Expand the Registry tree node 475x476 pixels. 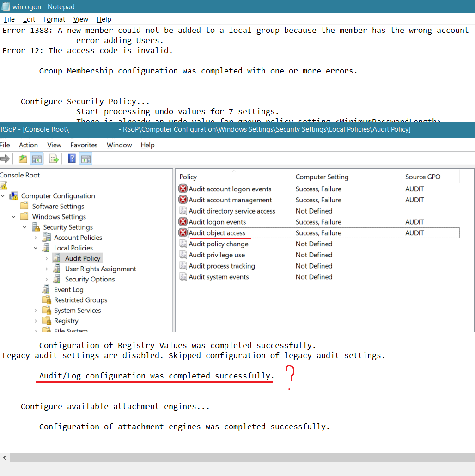tap(36, 321)
